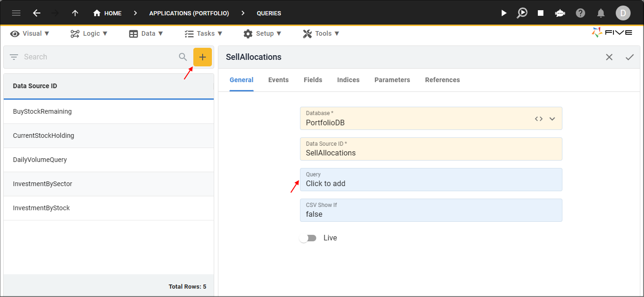
Task: Switch to the Indices tab
Action: pyautogui.click(x=348, y=80)
